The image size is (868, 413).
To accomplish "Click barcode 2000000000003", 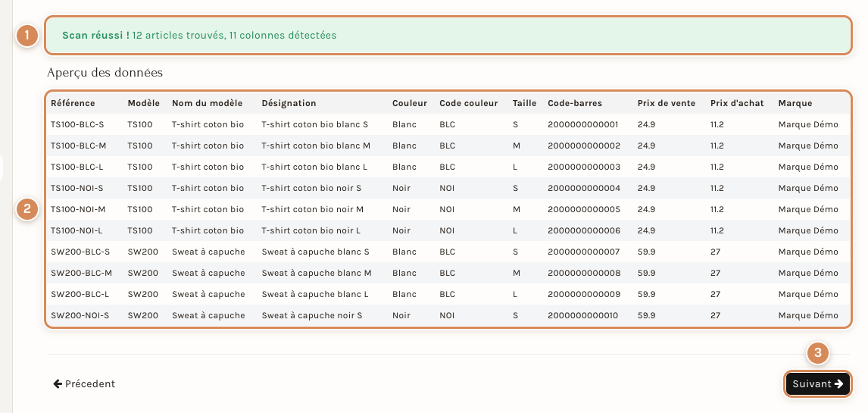I will (x=584, y=167).
